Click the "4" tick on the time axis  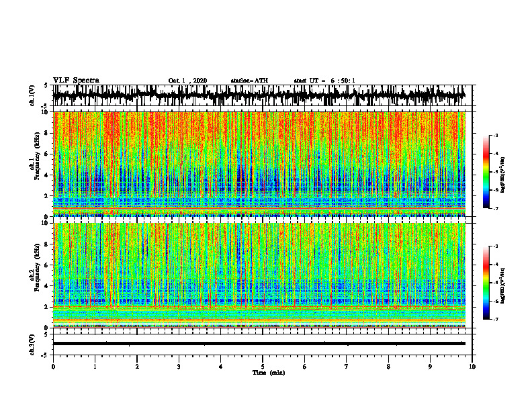(x=221, y=367)
